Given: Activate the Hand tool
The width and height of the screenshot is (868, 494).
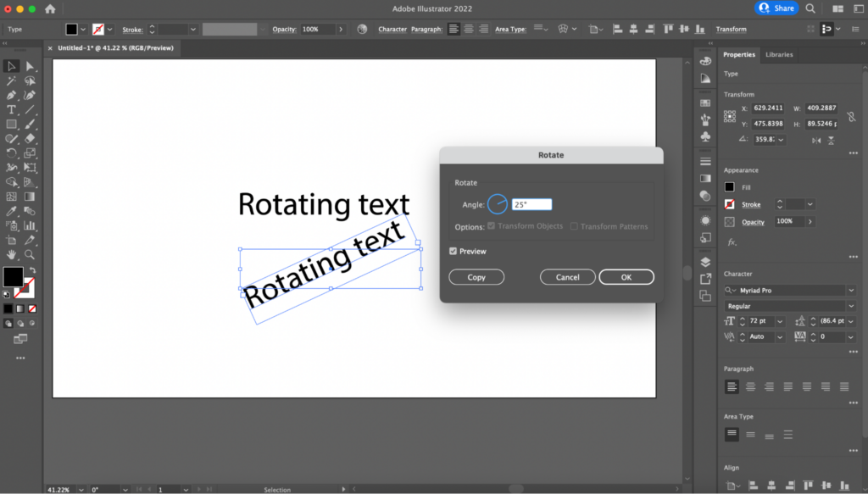Looking at the screenshot, I should pyautogui.click(x=11, y=254).
